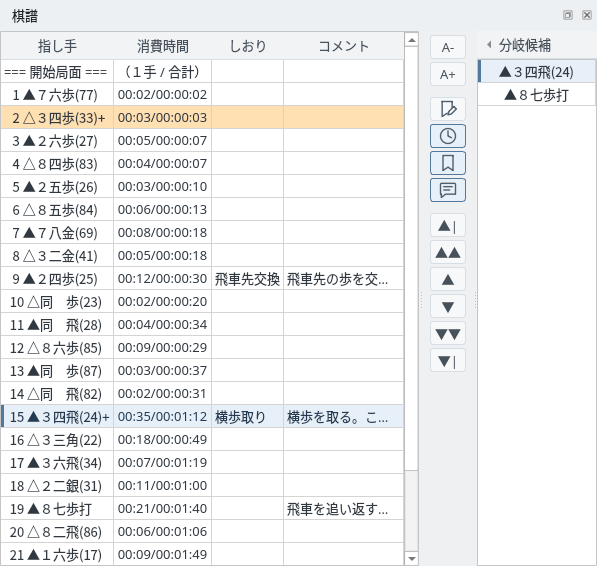Select branch candidate ▲８七歩打
Screen dimensions: 597x566
coord(536,95)
